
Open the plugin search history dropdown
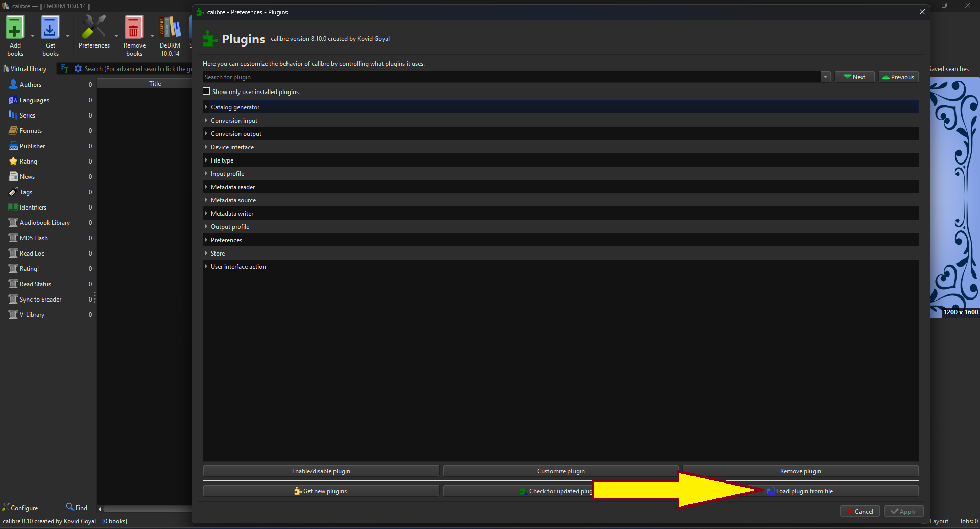pyautogui.click(x=825, y=77)
